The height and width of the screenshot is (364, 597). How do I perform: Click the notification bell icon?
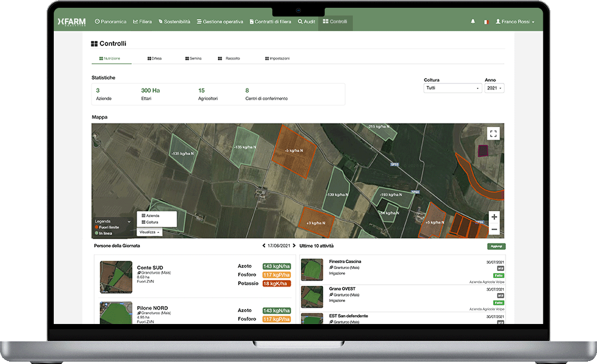click(473, 21)
